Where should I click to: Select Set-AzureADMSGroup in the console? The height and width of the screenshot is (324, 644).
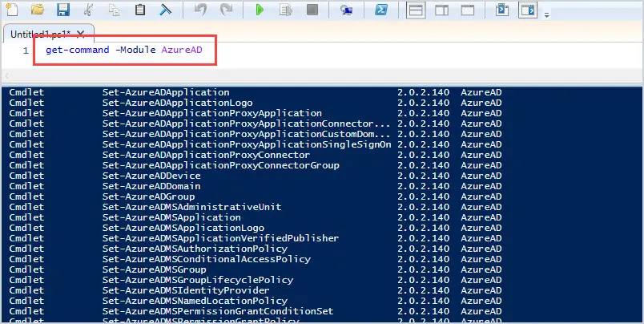pos(155,269)
